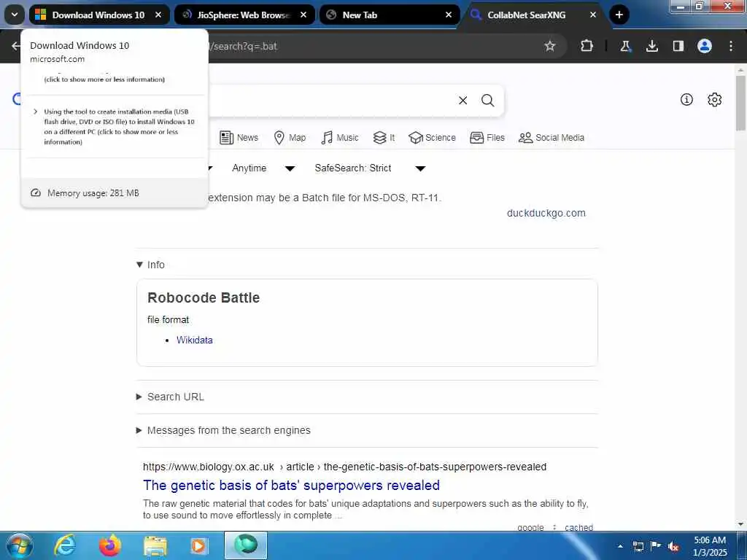Open the Windows Start button
747x560 pixels.
point(20,545)
